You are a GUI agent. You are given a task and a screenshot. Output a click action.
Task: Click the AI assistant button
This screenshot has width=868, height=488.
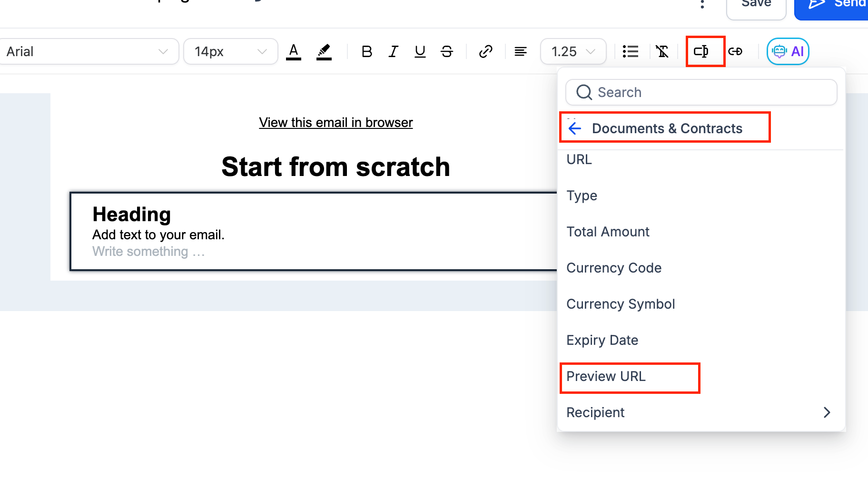point(788,51)
